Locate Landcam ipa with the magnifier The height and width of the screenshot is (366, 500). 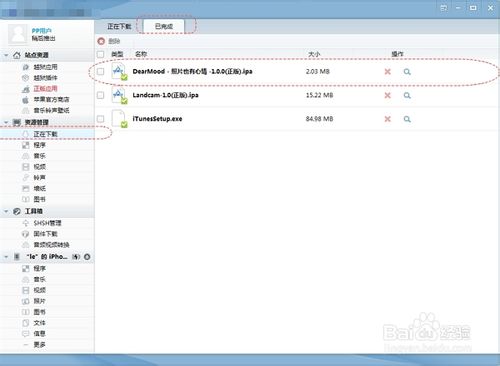[x=407, y=96]
